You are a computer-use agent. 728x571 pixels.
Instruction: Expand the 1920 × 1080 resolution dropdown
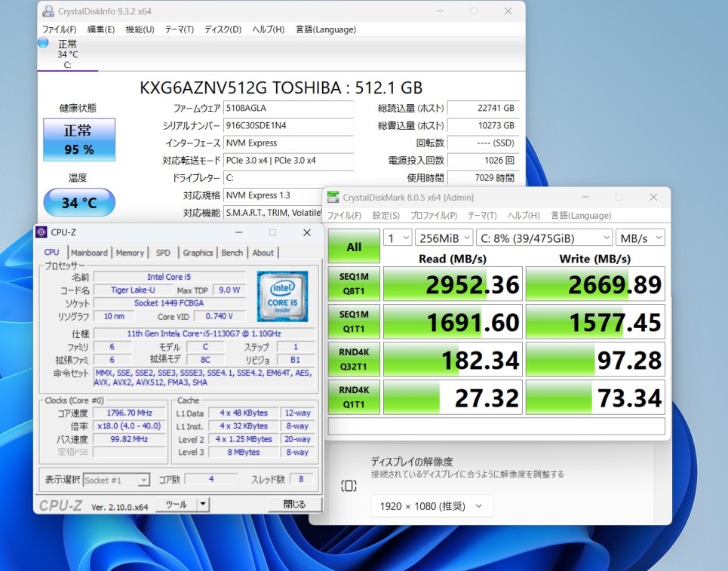432,506
